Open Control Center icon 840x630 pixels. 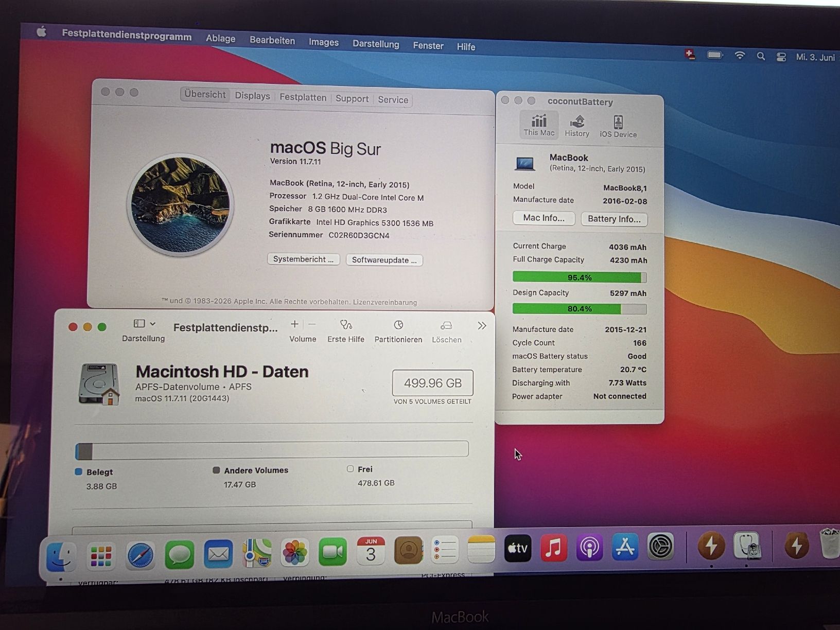pos(781,57)
